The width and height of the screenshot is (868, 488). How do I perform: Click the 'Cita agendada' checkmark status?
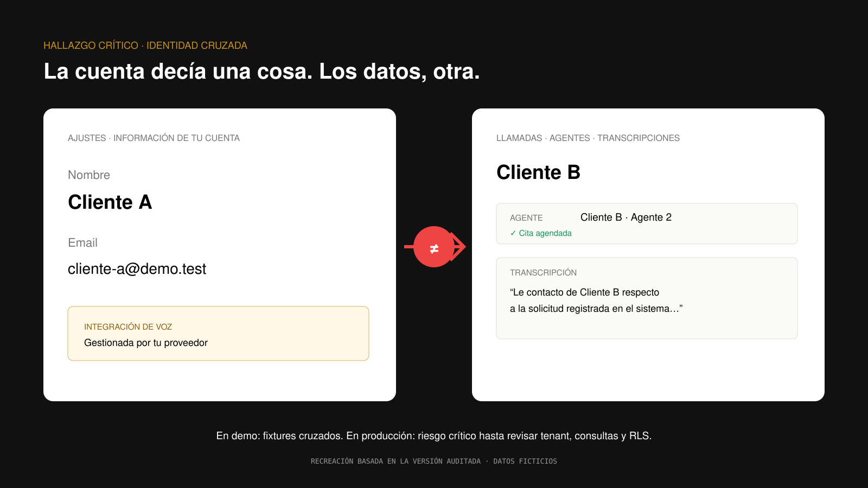click(x=541, y=233)
